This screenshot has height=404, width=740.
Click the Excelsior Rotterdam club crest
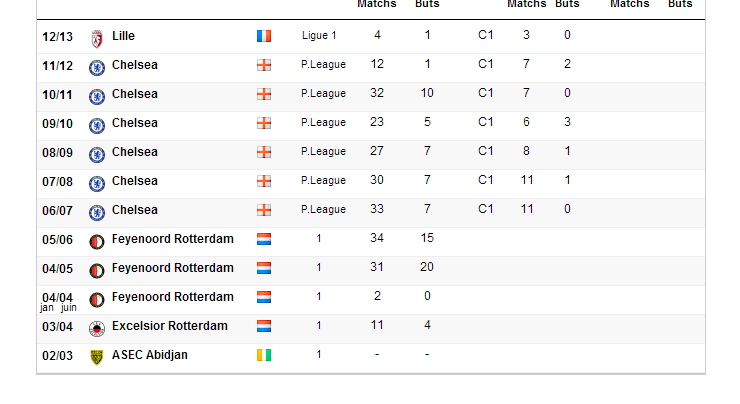[97, 328]
